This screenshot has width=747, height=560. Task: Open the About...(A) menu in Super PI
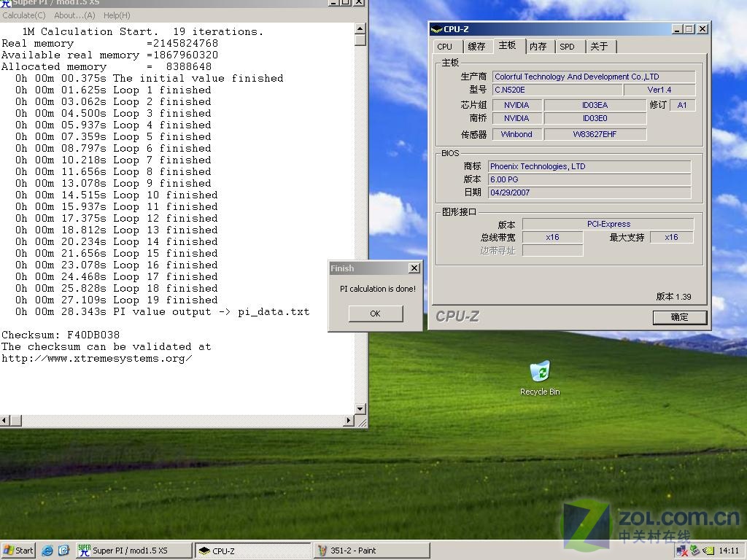[75, 15]
